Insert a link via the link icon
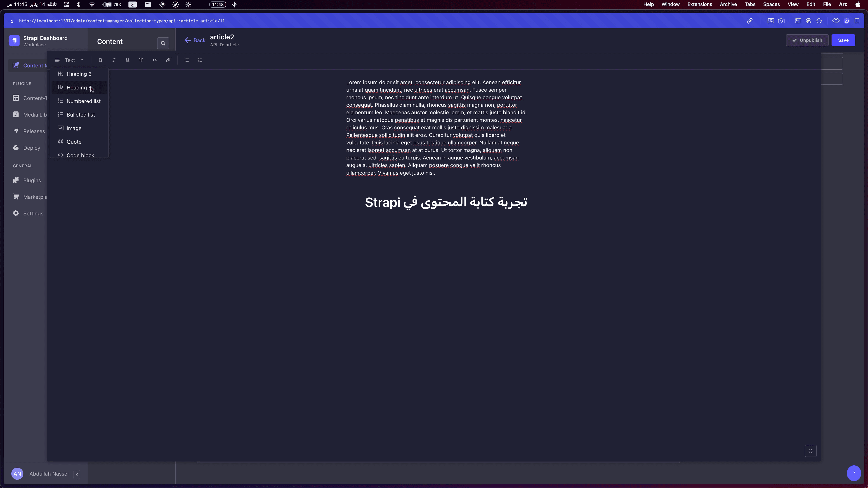This screenshot has height=488, width=868. point(168,60)
